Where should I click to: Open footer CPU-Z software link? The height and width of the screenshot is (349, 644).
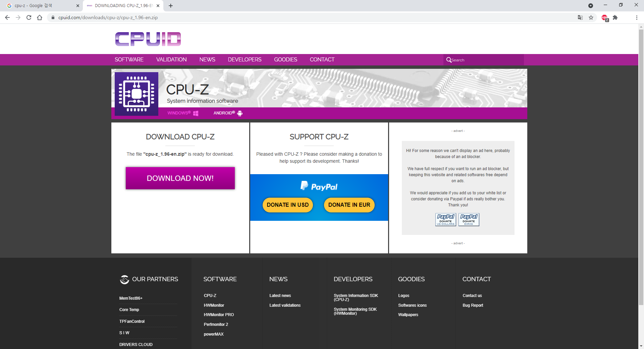pos(210,296)
